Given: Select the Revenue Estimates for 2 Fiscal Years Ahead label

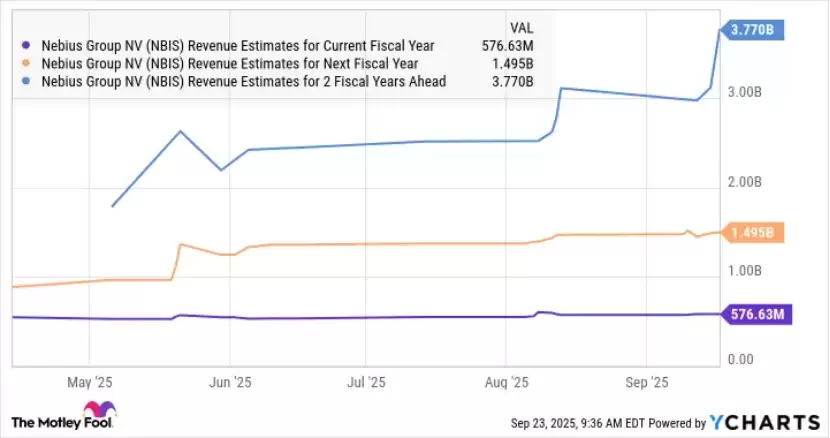Looking at the screenshot, I should coord(240,80).
